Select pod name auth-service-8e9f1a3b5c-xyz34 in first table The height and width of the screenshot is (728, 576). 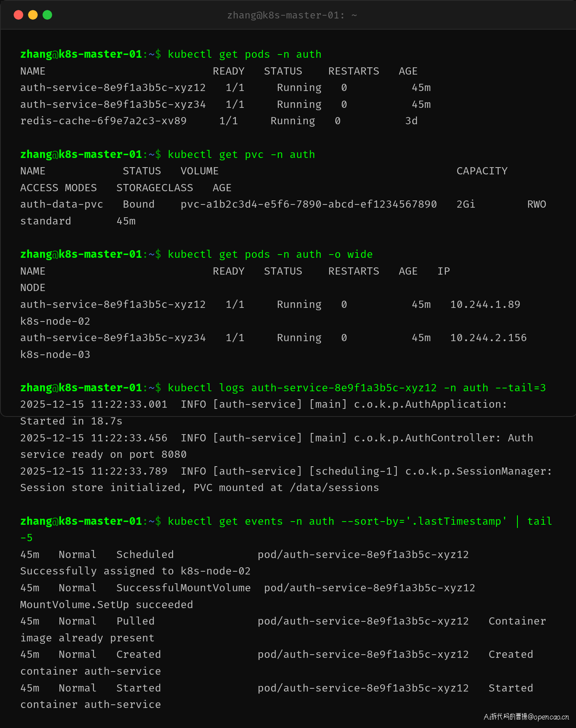coord(113,105)
